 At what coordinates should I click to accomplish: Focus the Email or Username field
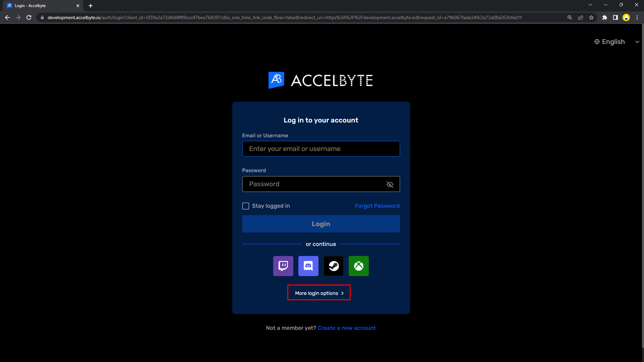321,149
